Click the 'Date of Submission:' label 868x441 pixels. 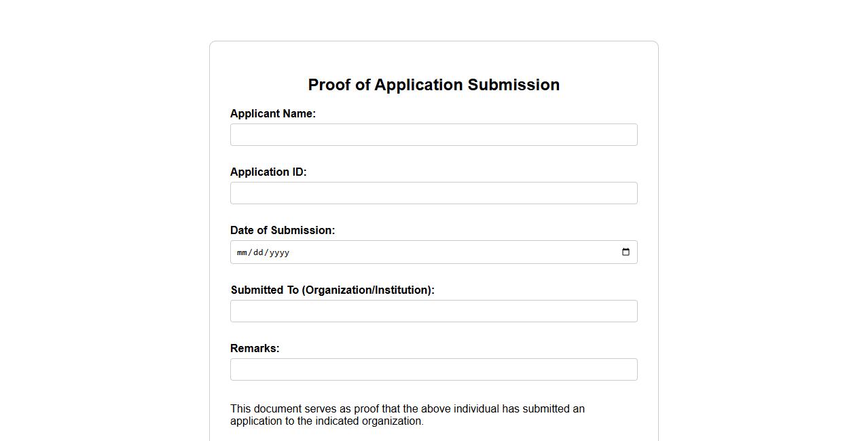tap(282, 231)
